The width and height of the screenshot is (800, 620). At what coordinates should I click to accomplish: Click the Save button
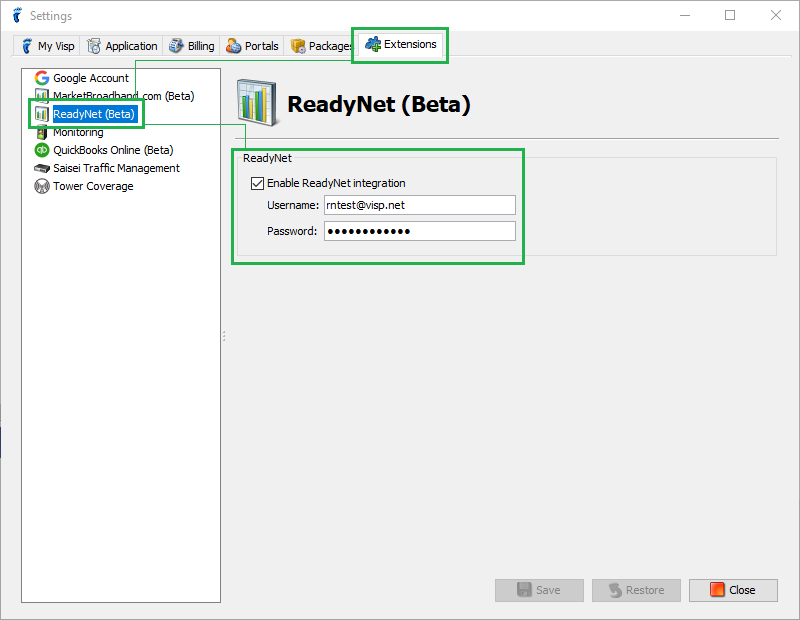point(539,590)
